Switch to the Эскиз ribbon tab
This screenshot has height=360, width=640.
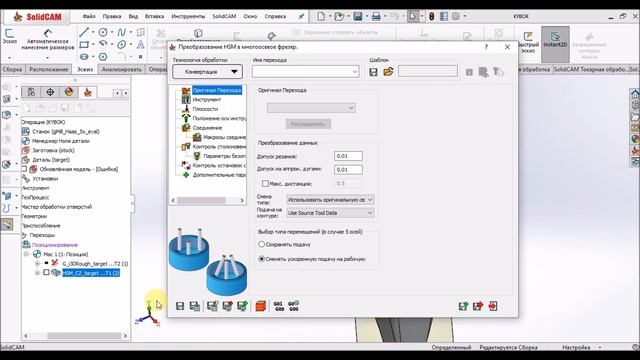(x=85, y=69)
